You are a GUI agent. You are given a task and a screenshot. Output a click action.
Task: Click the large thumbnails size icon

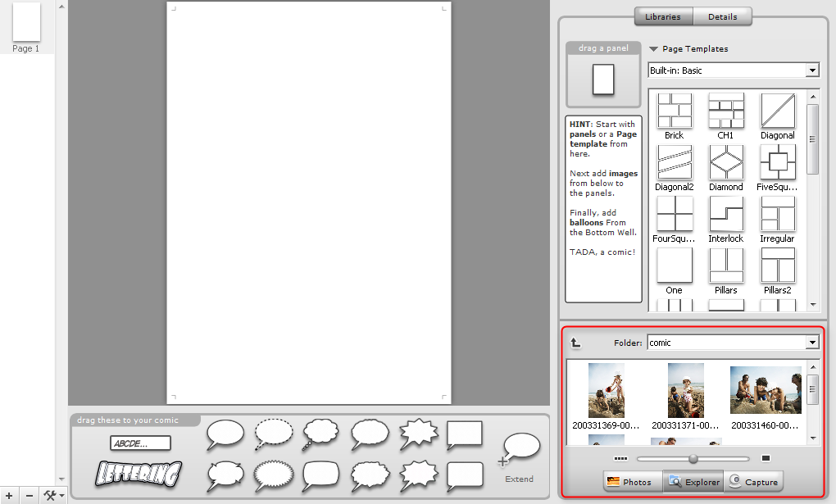(766, 458)
